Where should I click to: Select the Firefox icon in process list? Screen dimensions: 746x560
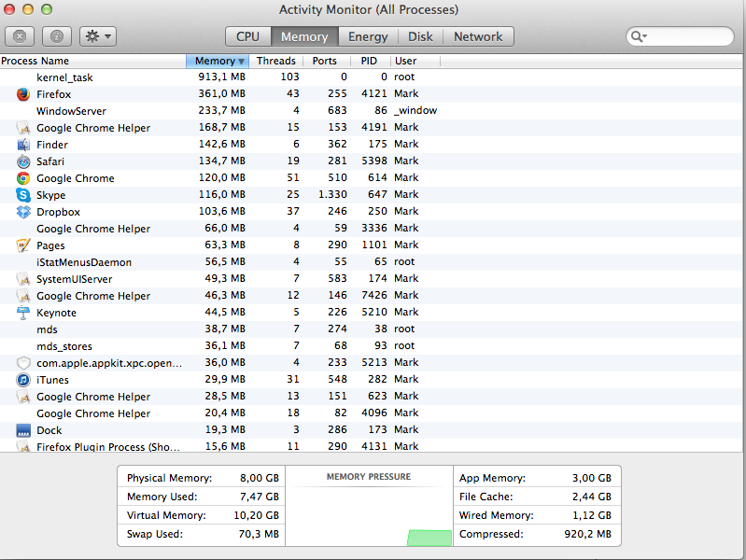pos(23,94)
